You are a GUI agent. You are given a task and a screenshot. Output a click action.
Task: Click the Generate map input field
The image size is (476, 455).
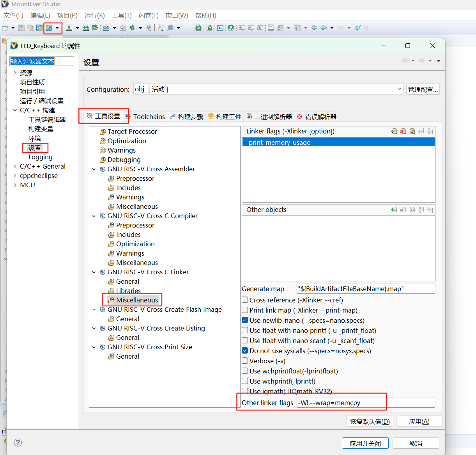click(x=365, y=289)
